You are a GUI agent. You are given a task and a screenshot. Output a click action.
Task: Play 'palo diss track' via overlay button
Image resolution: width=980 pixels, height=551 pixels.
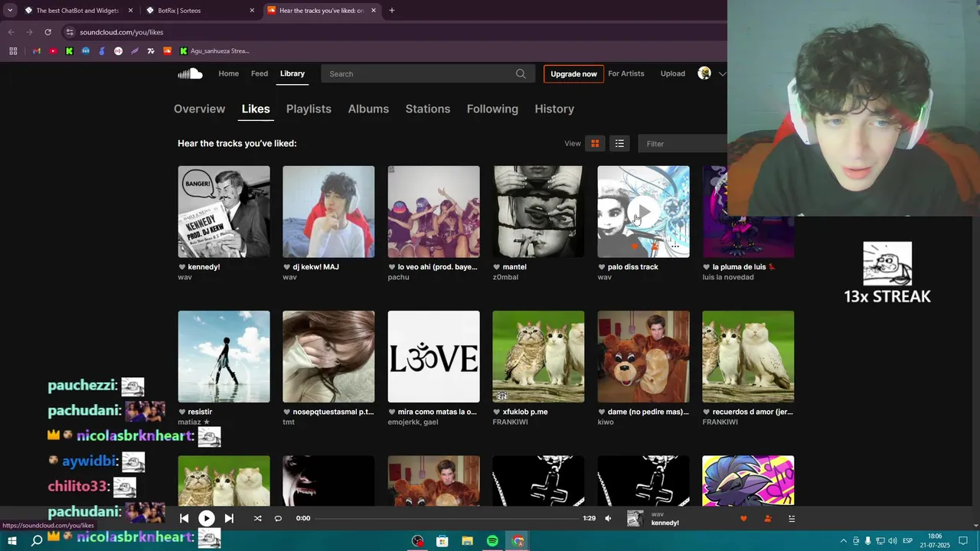643,212
